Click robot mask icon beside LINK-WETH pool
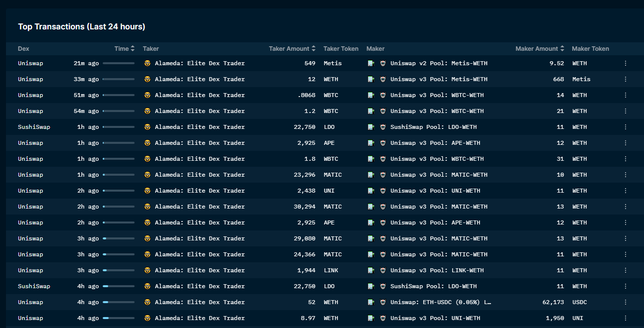Screen dimensions: 644x328 [x=383, y=270]
